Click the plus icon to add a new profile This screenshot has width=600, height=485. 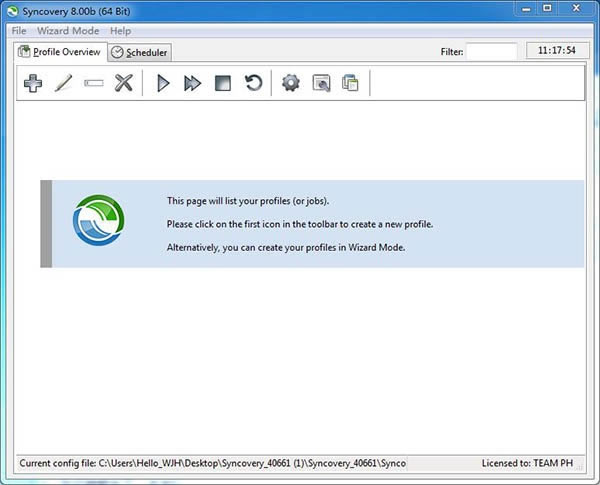coord(33,83)
